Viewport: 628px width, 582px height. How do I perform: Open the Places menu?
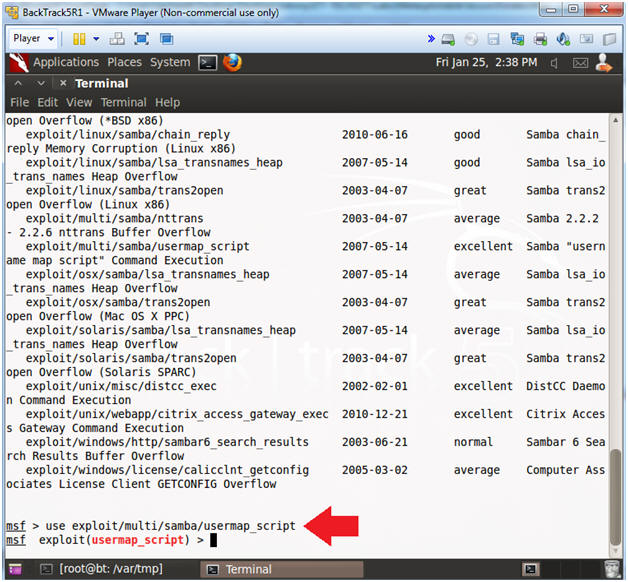pos(125,62)
